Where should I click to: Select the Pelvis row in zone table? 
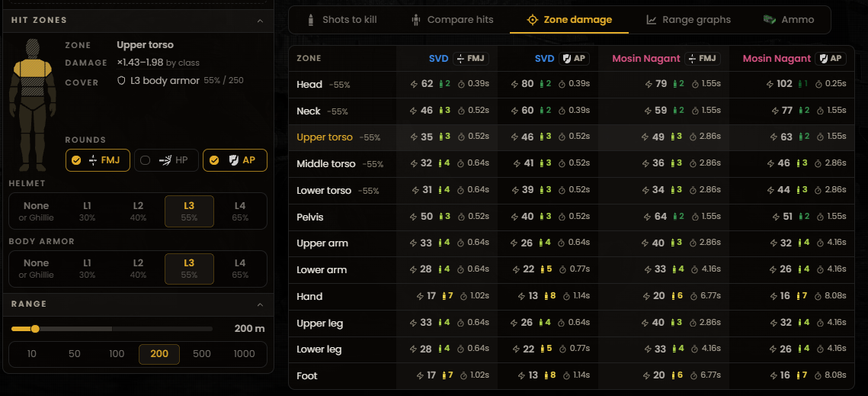[x=571, y=217]
